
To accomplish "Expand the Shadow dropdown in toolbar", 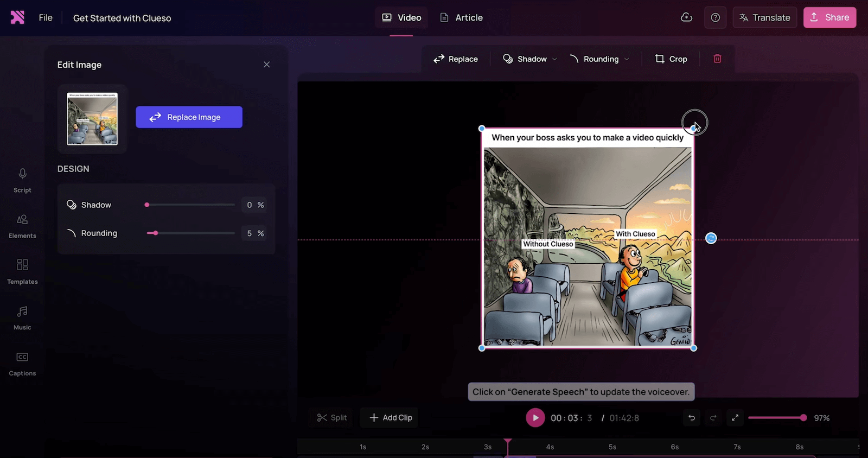I will point(530,59).
